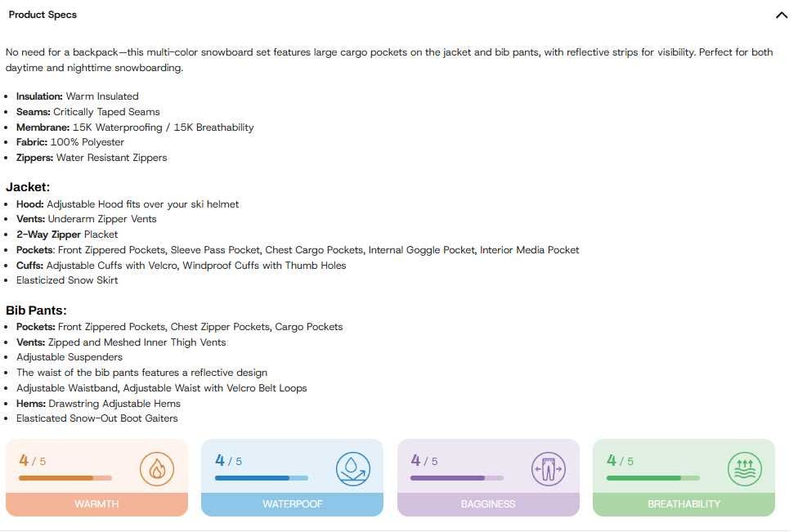Click the orange warmth rating bar

click(65, 478)
